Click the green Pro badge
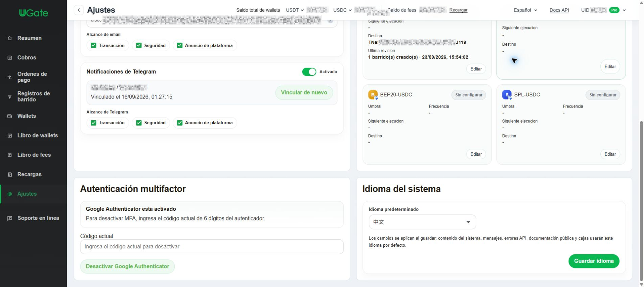 (614, 10)
